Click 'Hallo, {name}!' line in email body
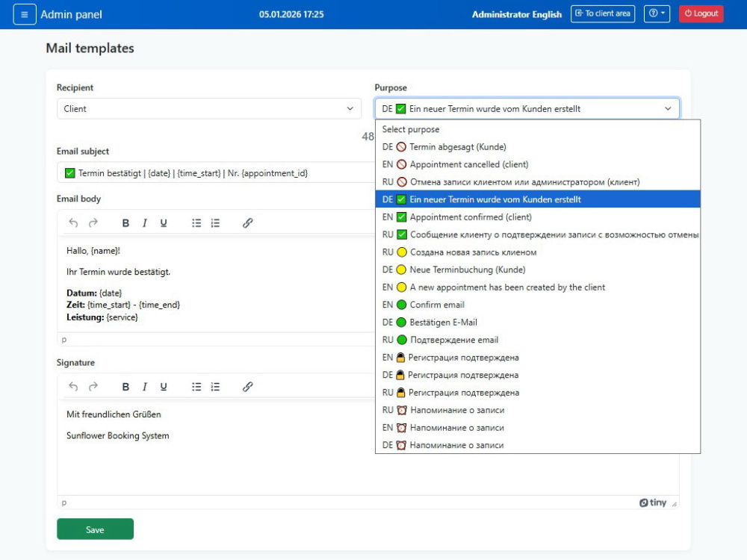The height and width of the screenshot is (560, 747). [93, 250]
